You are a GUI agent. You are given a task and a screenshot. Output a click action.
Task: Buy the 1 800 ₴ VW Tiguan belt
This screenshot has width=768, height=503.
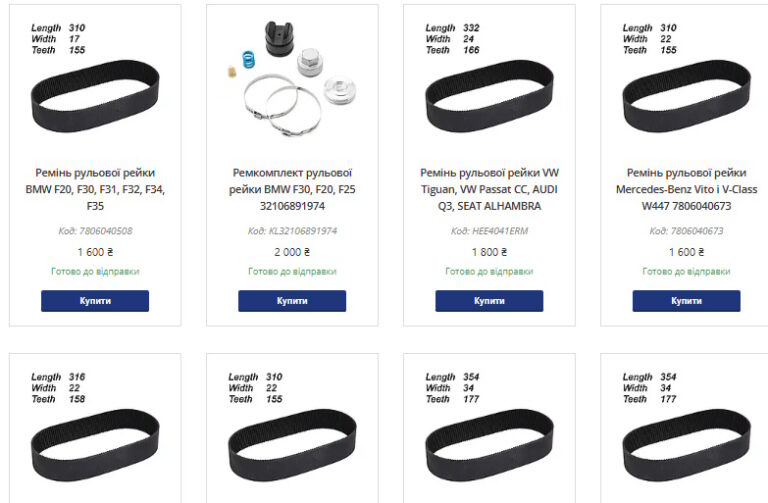pyautogui.click(x=489, y=301)
